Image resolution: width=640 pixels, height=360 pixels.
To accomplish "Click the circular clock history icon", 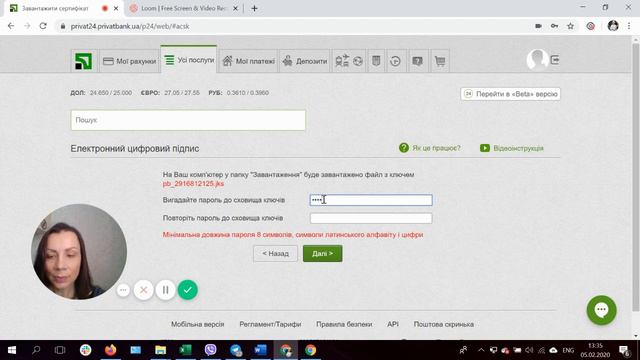I will [395, 61].
